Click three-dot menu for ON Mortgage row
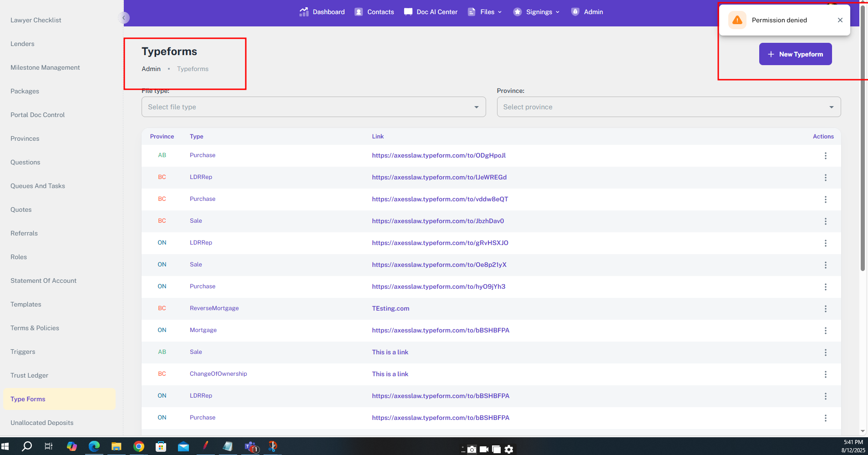This screenshot has width=868, height=455. pos(825,331)
